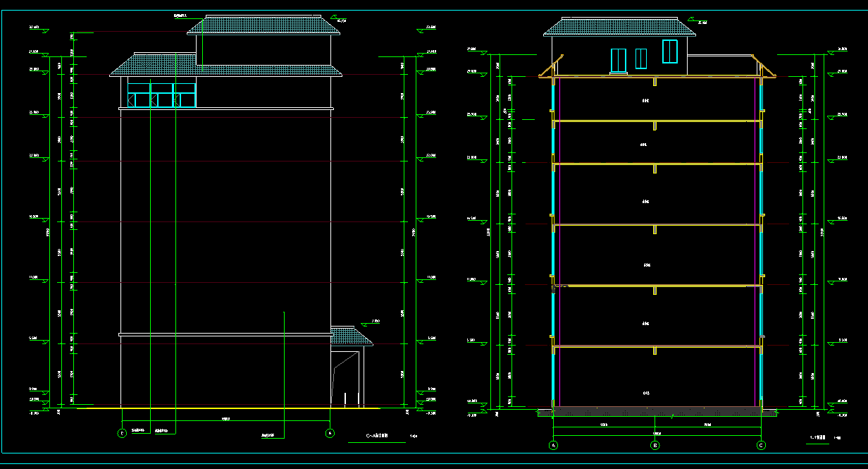
Task: Select the hatched foundation slab in right section
Action: (x=655, y=410)
